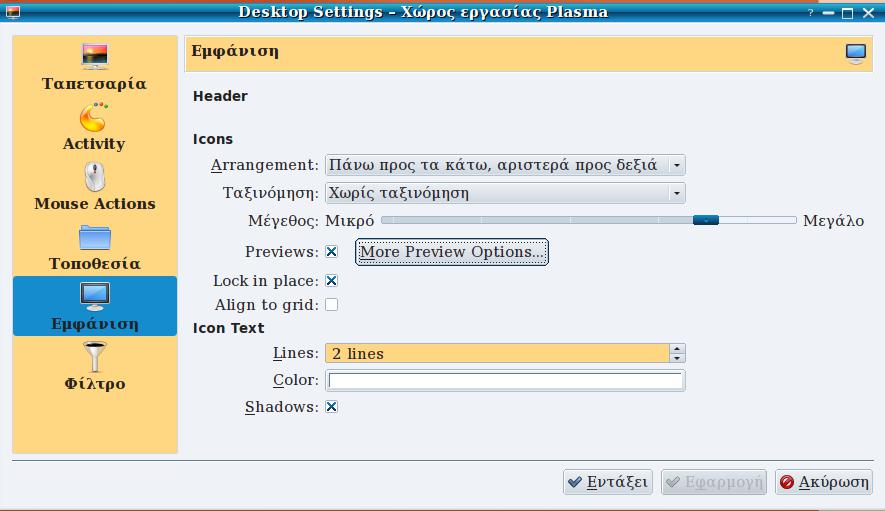Click the Icons section heading
The height and width of the screenshot is (511, 885).
point(213,139)
